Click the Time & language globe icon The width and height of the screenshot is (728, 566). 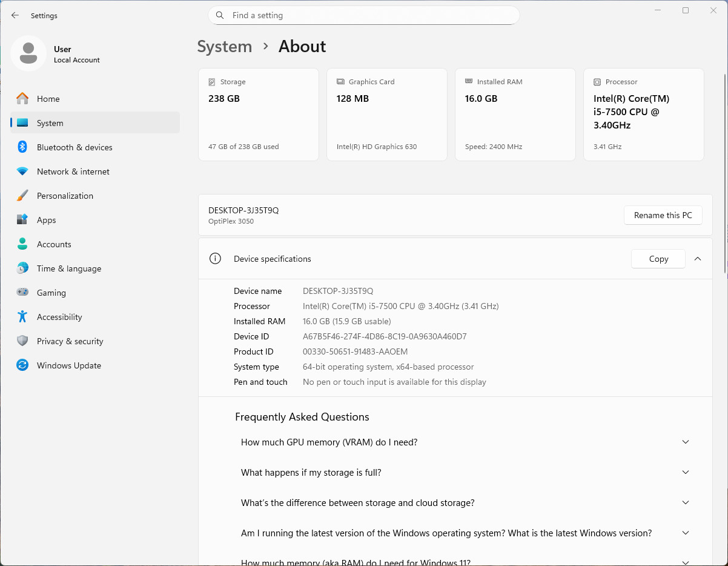click(x=22, y=268)
